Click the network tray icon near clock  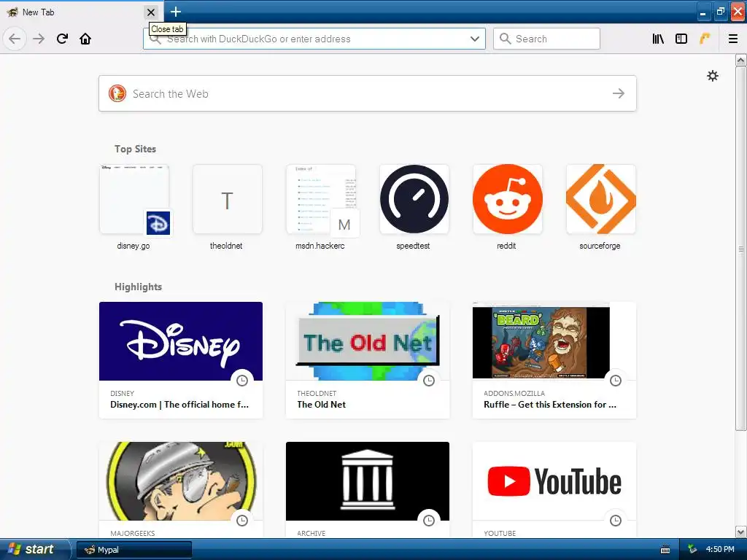692,550
